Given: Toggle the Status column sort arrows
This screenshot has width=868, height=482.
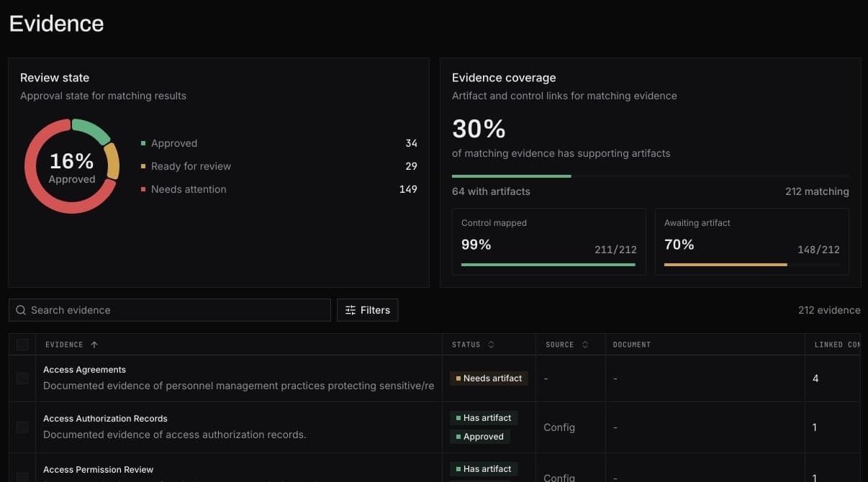Looking at the screenshot, I should tap(491, 345).
